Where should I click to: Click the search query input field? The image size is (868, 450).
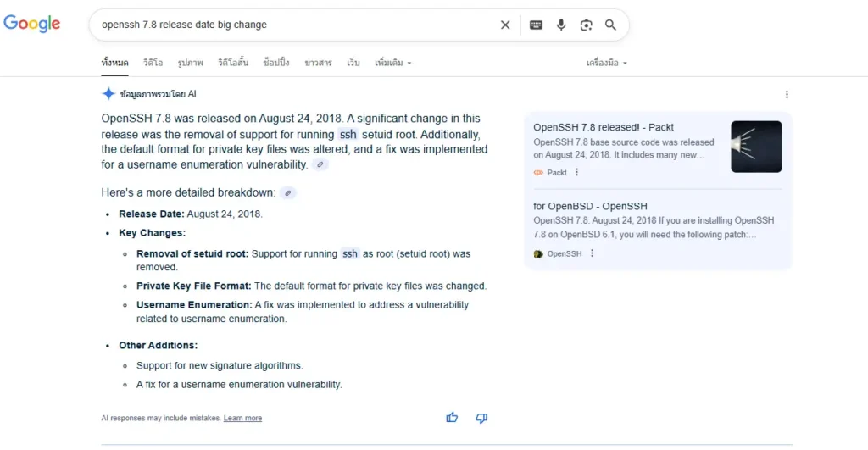[288, 25]
